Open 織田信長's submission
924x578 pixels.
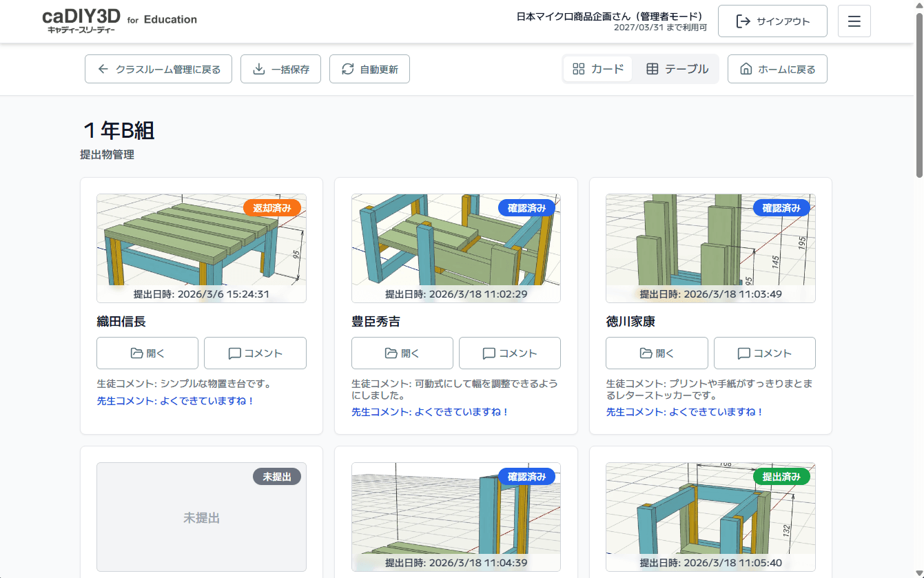click(147, 353)
